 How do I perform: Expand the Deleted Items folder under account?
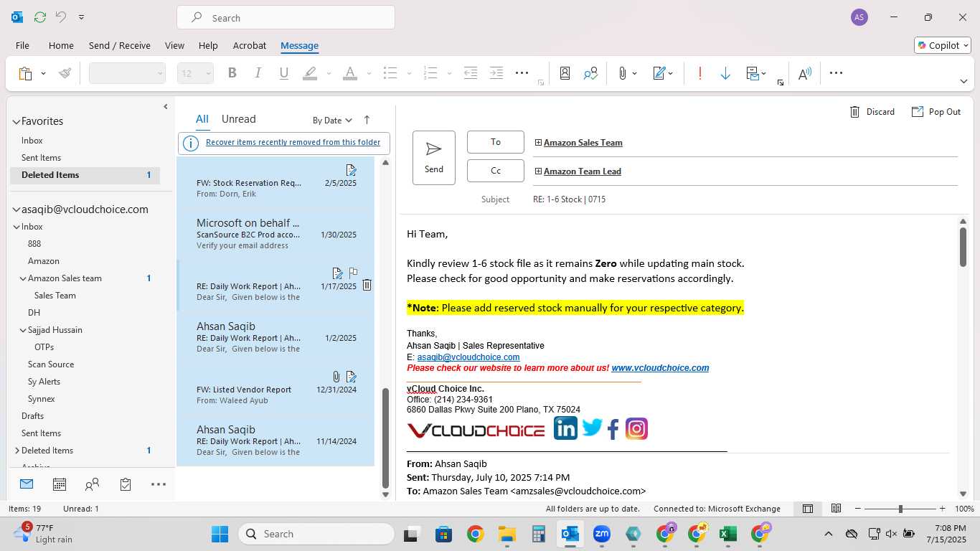click(x=17, y=451)
